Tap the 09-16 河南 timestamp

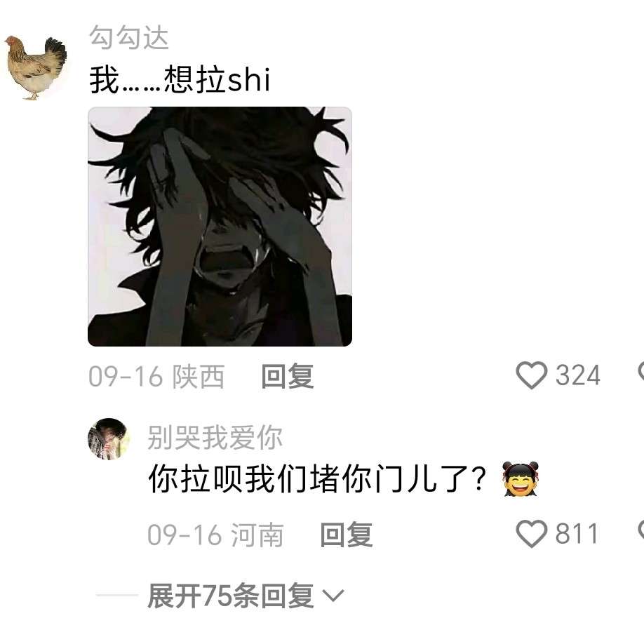pos(215,535)
